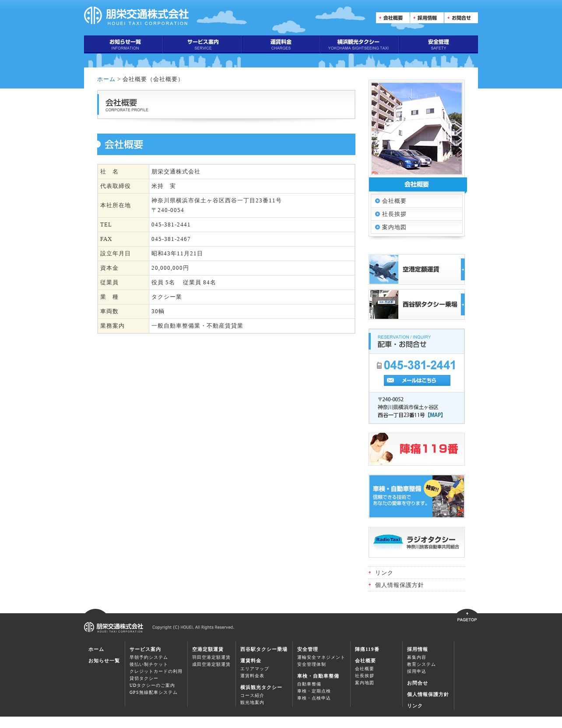Screen dimensions: 562x728
Task: Select 案内地図 in sidebar submenu
Action: [x=417, y=227]
